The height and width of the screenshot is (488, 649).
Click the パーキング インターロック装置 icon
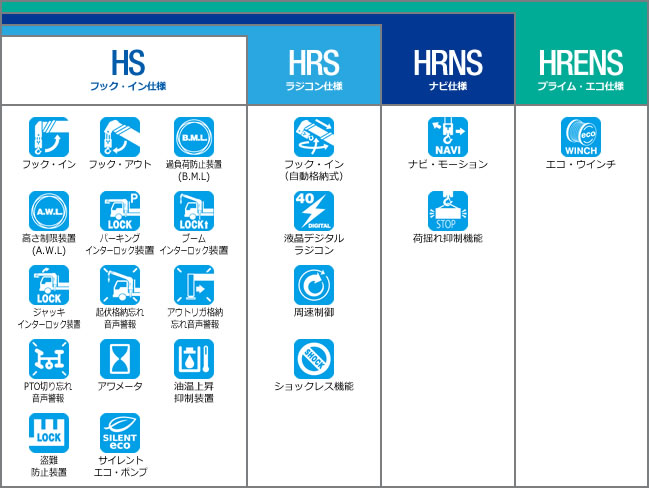(x=120, y=211)
